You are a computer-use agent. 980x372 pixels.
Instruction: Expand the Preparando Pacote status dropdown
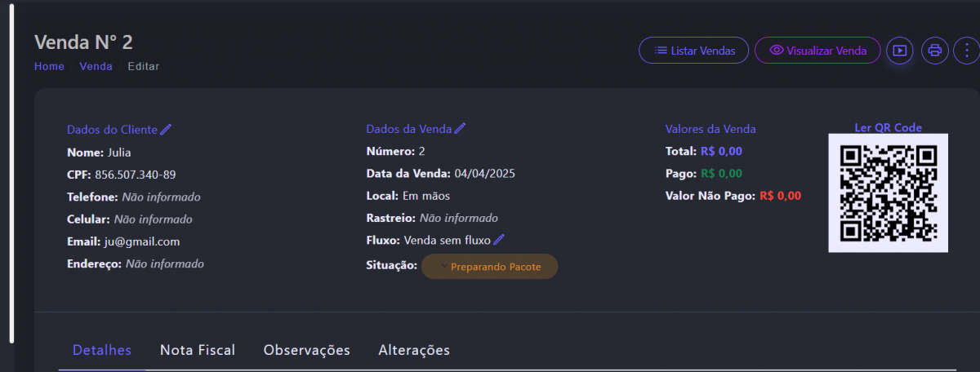489,267
